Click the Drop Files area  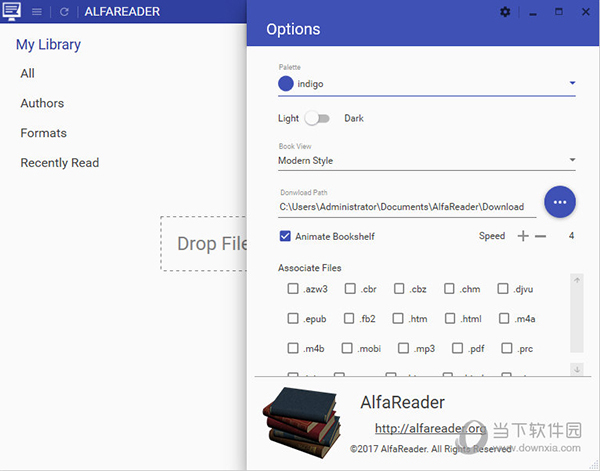204,244
